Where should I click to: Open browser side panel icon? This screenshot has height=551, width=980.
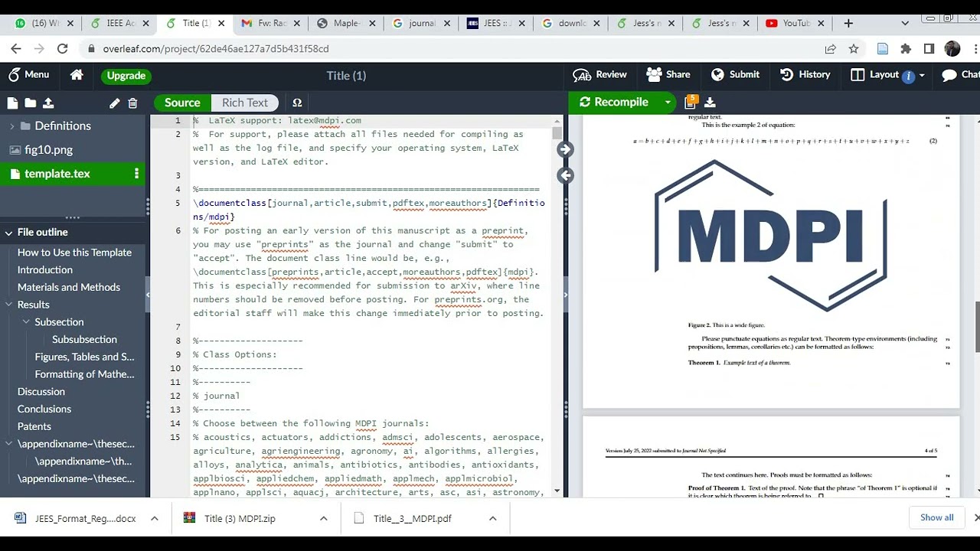[929, 48]
